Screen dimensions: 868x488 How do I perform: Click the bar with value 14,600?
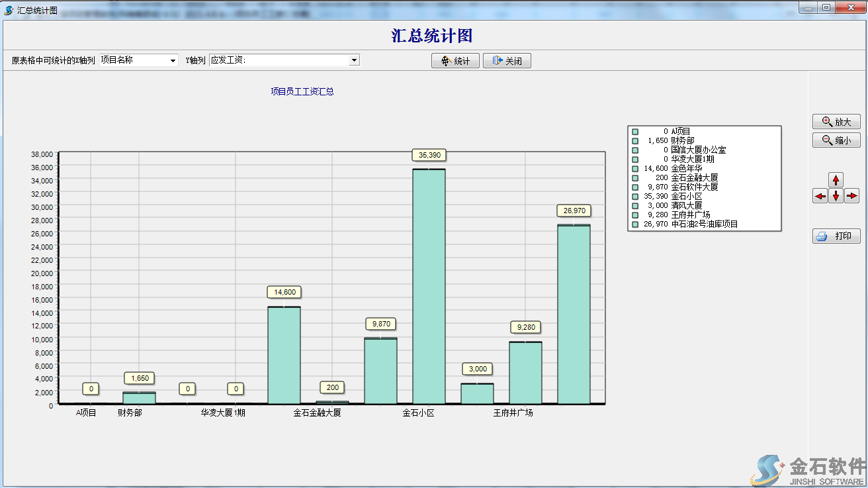[x=284, y=354]
